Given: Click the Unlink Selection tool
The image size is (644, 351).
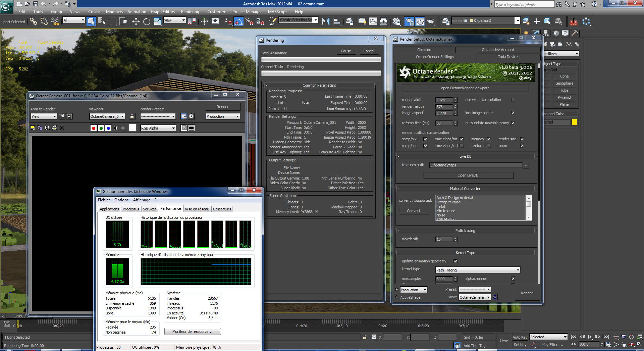Looking at the screenshot, I should (x=44, y=21).
